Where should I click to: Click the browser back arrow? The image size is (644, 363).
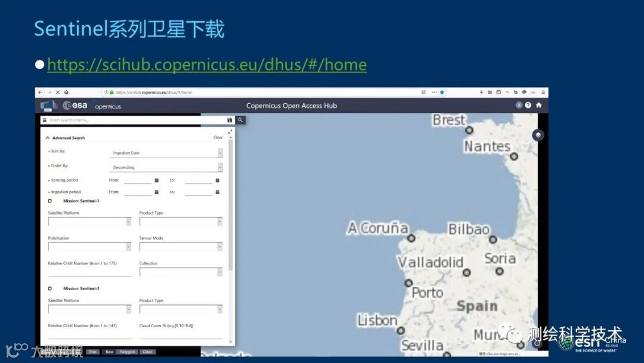[x=41, y=92]
